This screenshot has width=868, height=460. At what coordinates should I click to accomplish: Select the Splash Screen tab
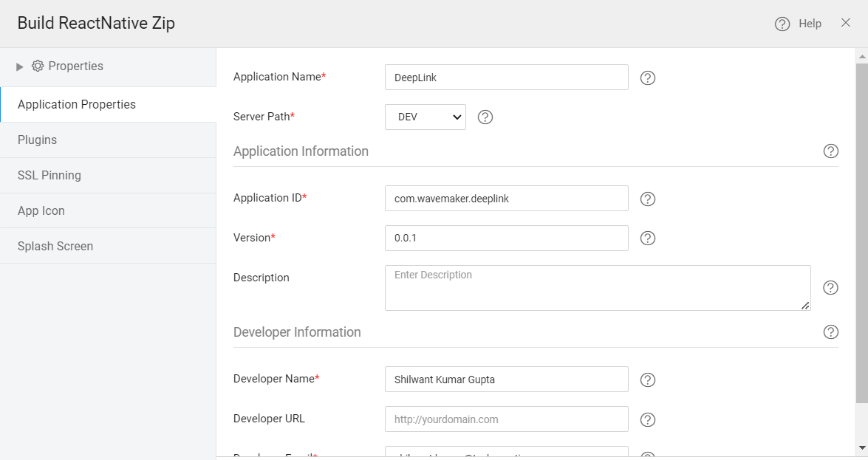point(55,246)
